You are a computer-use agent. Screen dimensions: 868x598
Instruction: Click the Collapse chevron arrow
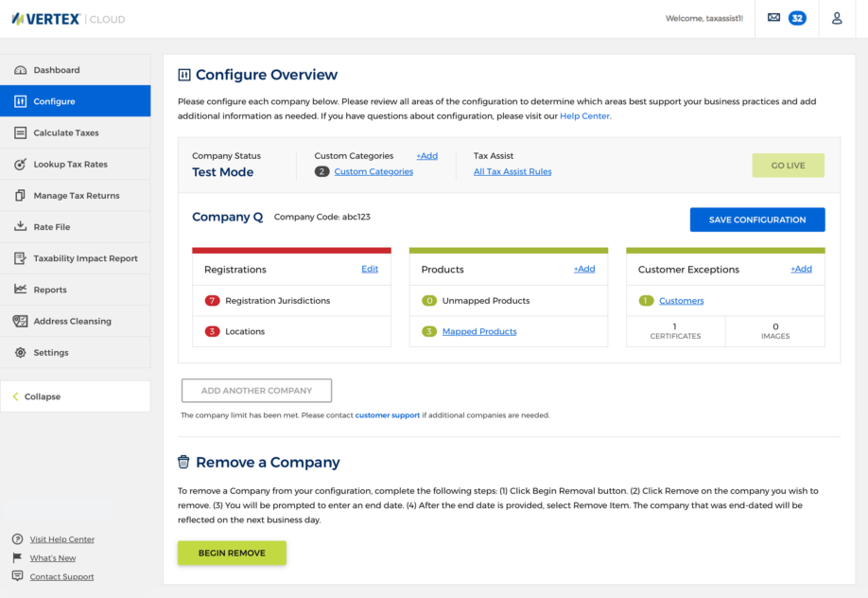pos(15,396)
